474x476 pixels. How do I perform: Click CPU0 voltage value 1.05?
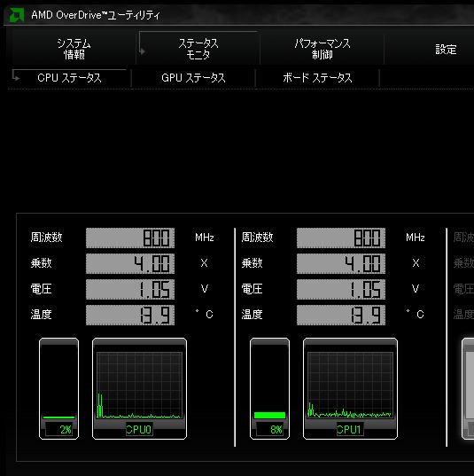pyautogui.click(x=130, y=289)
